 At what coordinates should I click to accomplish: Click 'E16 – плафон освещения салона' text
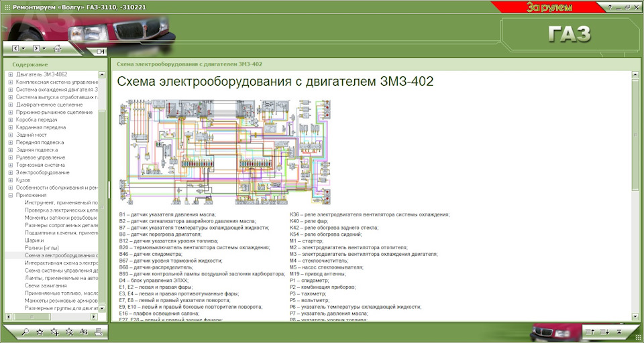point(160,314)
